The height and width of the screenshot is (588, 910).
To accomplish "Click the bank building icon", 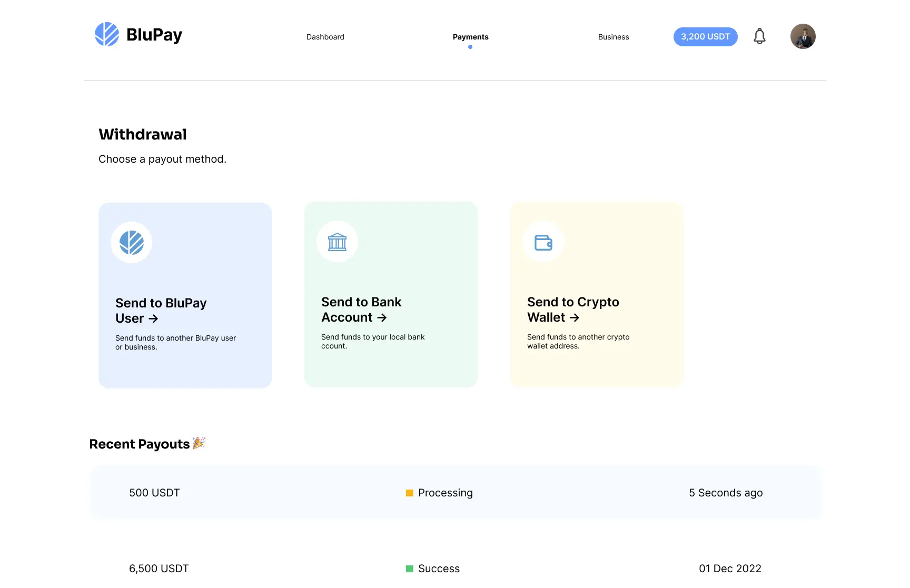I will click(x=338, y=242).
